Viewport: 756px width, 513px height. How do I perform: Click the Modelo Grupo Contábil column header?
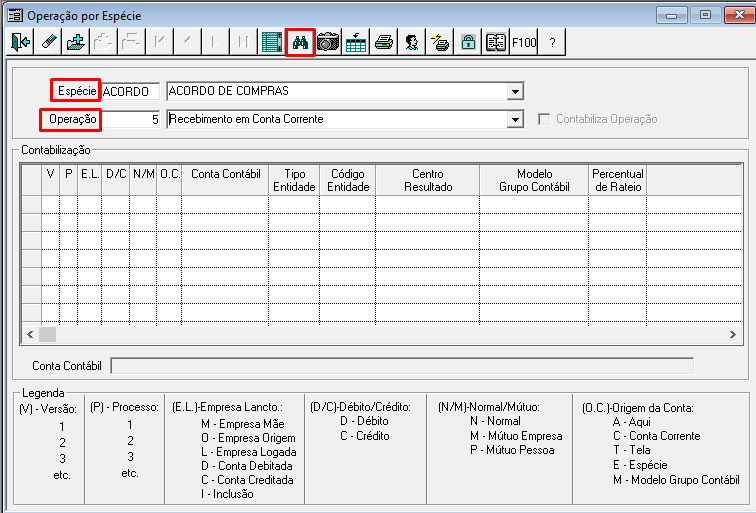tap(534, 180)
